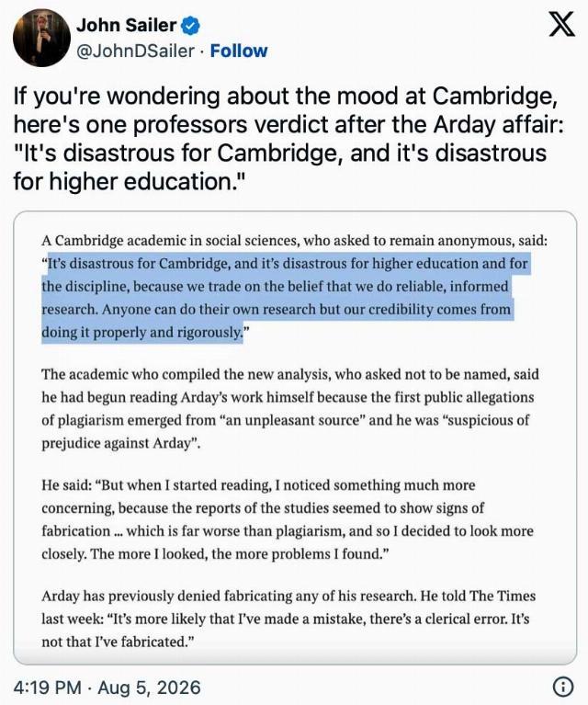Screen dimensions: 588x705
Task: Click the paragraph about the new analysis
Action: tap(290, 408)
